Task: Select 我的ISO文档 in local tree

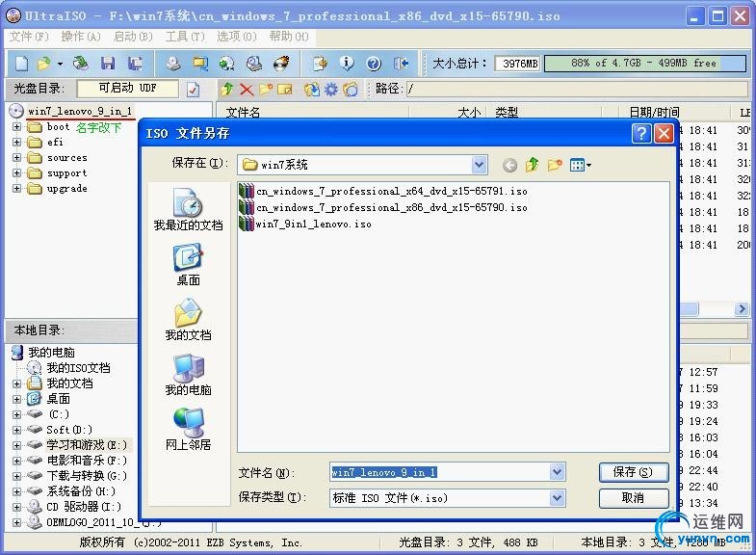Action: (78, 368)
